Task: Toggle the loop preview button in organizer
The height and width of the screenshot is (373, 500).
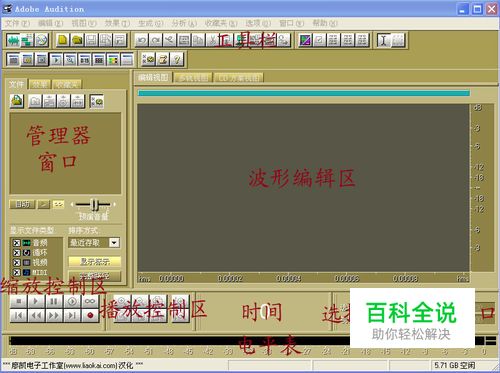Action: [x=59, y=204]
